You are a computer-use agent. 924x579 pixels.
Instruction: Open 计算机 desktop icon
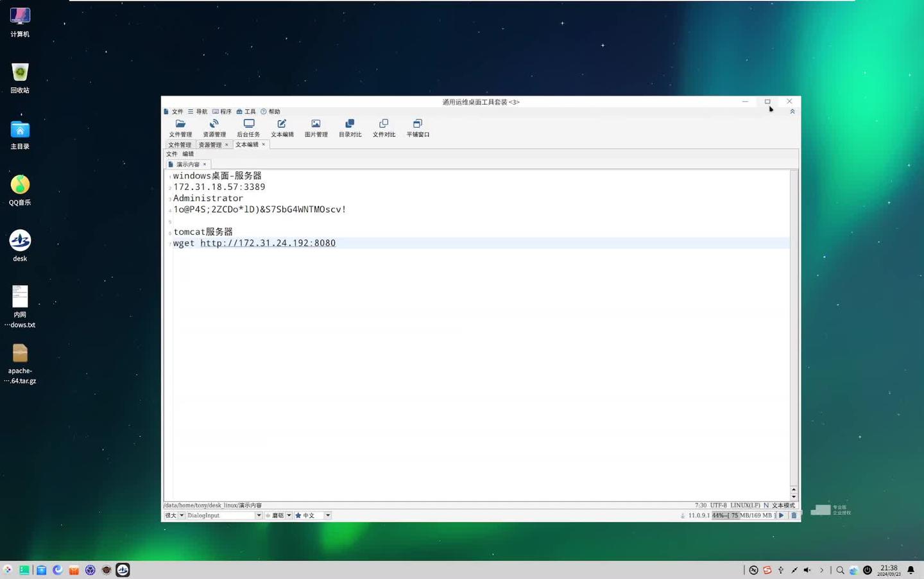20,22
